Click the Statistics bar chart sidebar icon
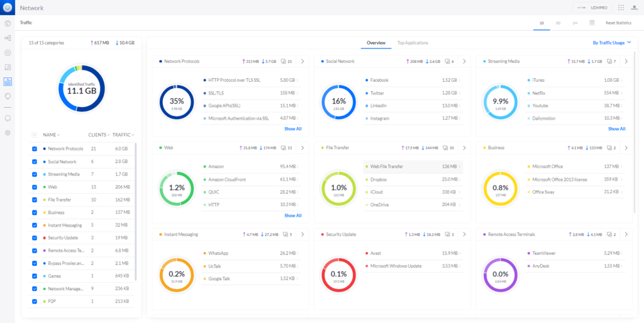Image resolution: width=644 pixels, height=323 pixels. coord(8,82)
